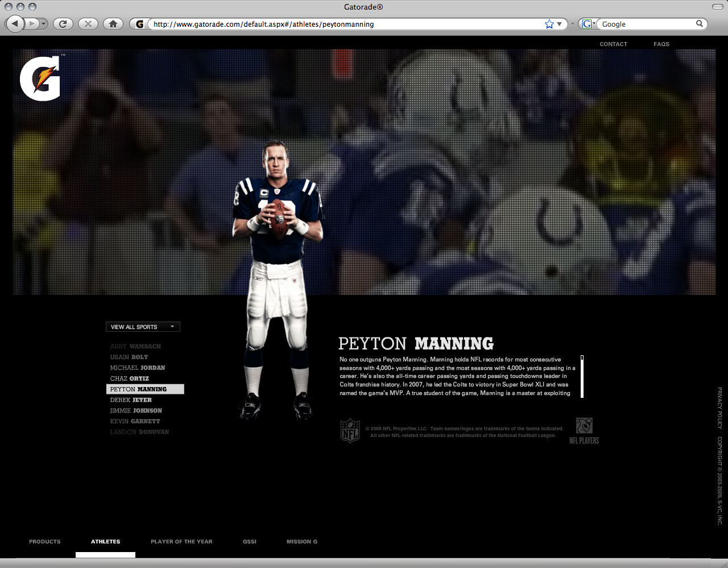
Task: Go to the browser Home icon
Action: (113, 24)
